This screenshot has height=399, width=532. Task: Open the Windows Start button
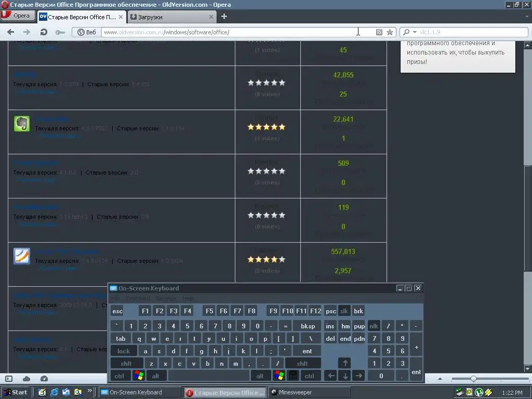[x=15, y=392]
